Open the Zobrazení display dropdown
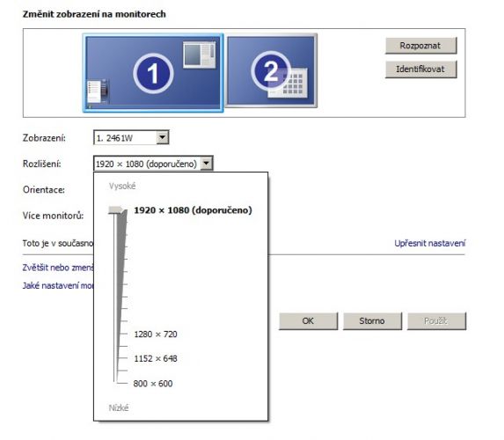The image size is (504, 440). tap(131, 137)
